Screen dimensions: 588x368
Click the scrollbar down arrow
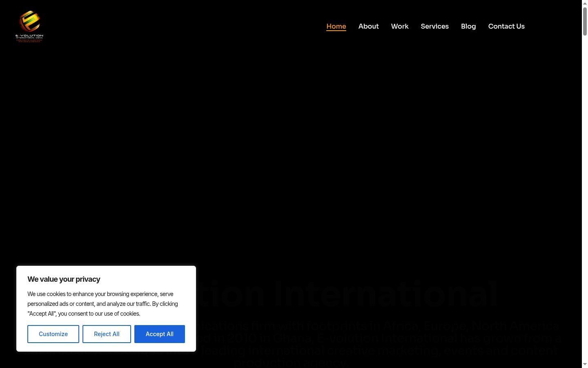[585, 364]
